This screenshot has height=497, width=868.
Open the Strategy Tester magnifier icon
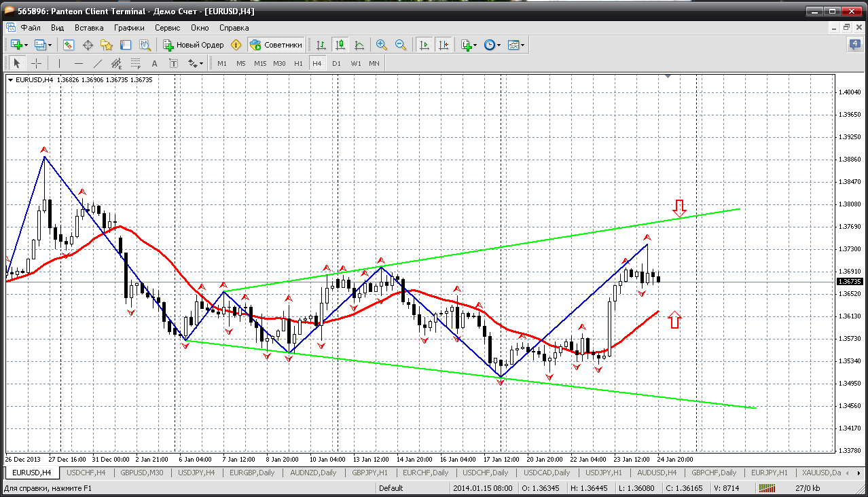[145, 45]
